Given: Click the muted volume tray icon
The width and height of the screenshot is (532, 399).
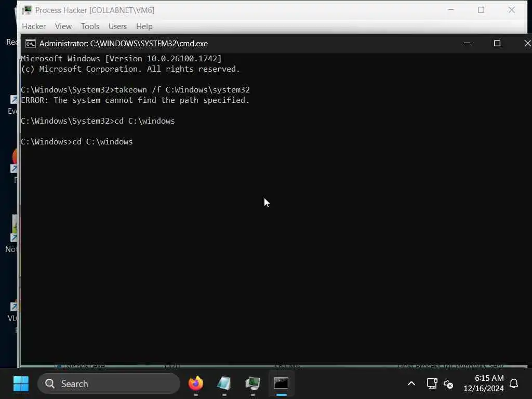Looking at the screenshot, I should [448, 384].
